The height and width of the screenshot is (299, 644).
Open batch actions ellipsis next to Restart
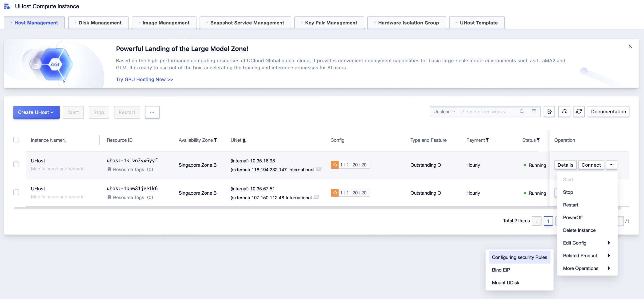click(152, 112)
